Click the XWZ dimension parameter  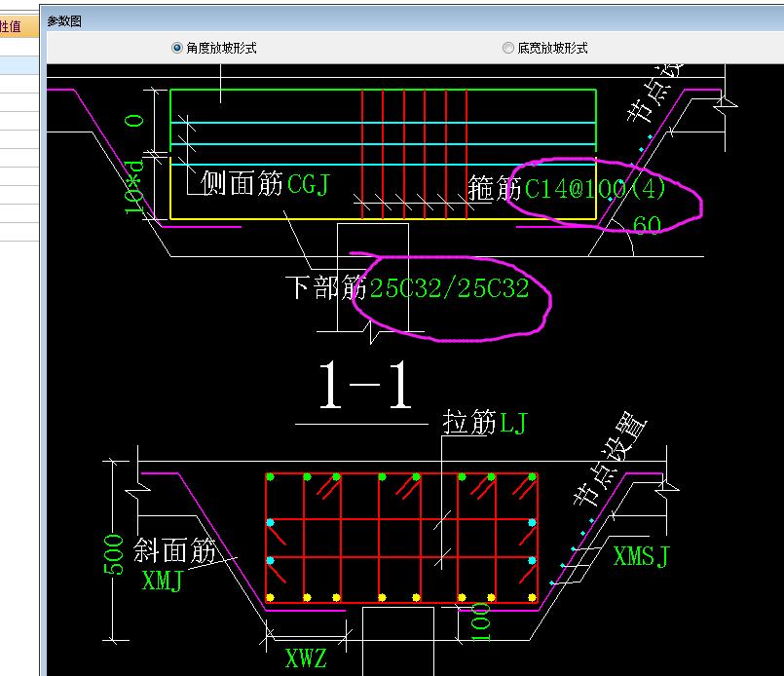(x=306, y=658)
